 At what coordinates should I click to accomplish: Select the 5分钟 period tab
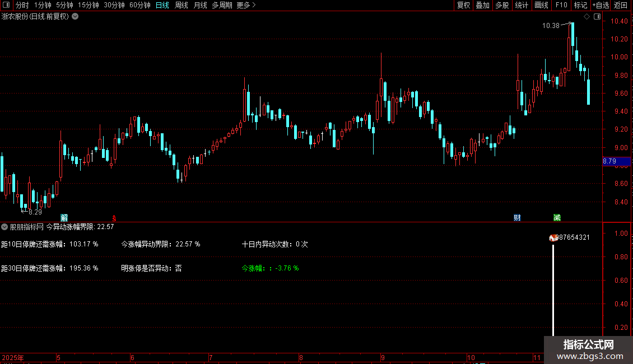pyautogui.click(x=64, y=5)
